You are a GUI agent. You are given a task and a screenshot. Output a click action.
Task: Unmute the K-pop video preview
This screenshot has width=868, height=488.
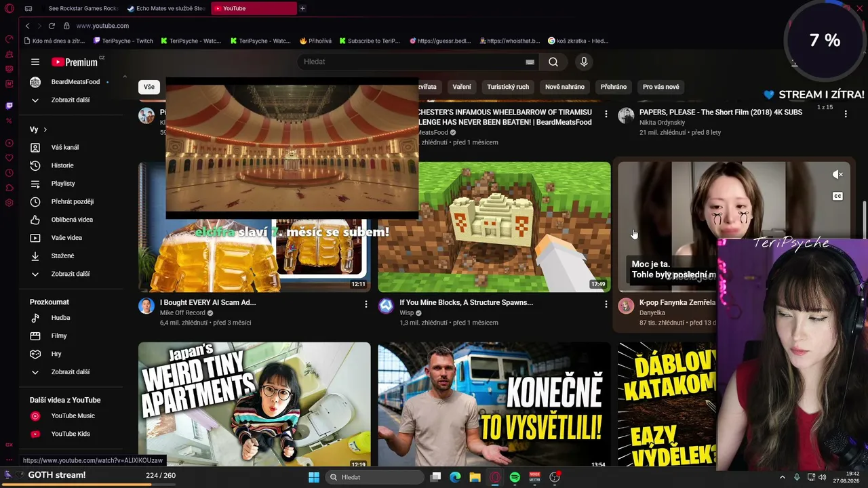coord(837,175)
